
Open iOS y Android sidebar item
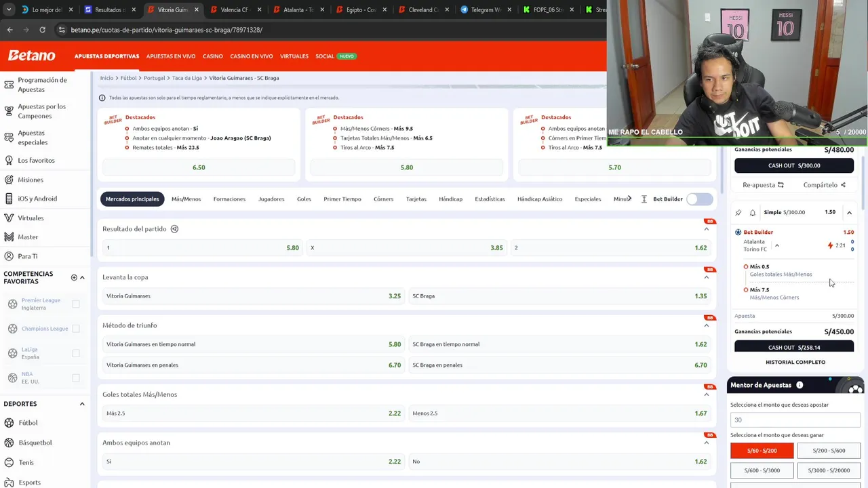point(37,199)
